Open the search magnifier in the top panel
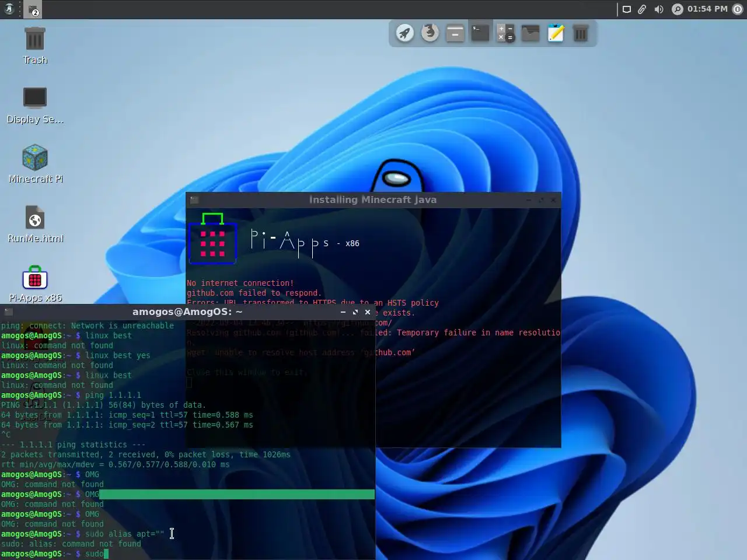 pos(677,9)
